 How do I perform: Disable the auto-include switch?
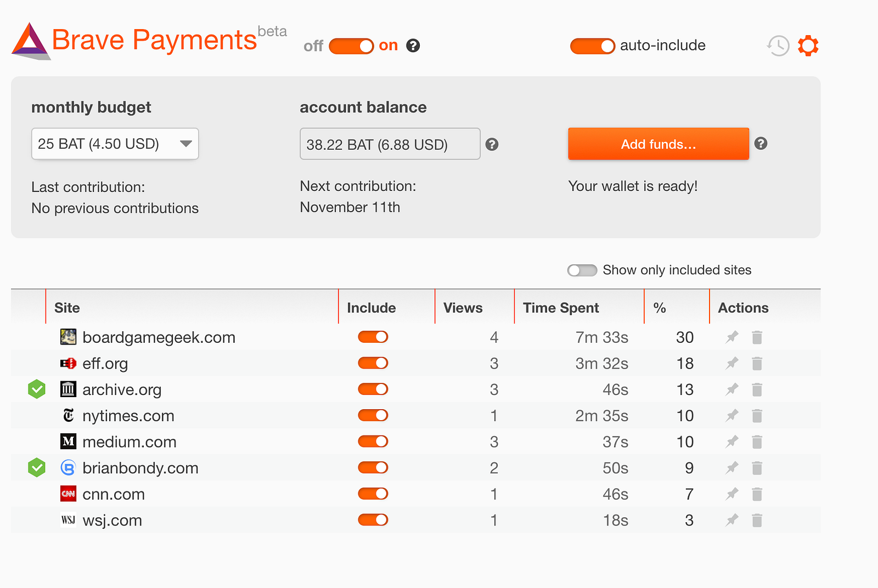click(592, 46)
